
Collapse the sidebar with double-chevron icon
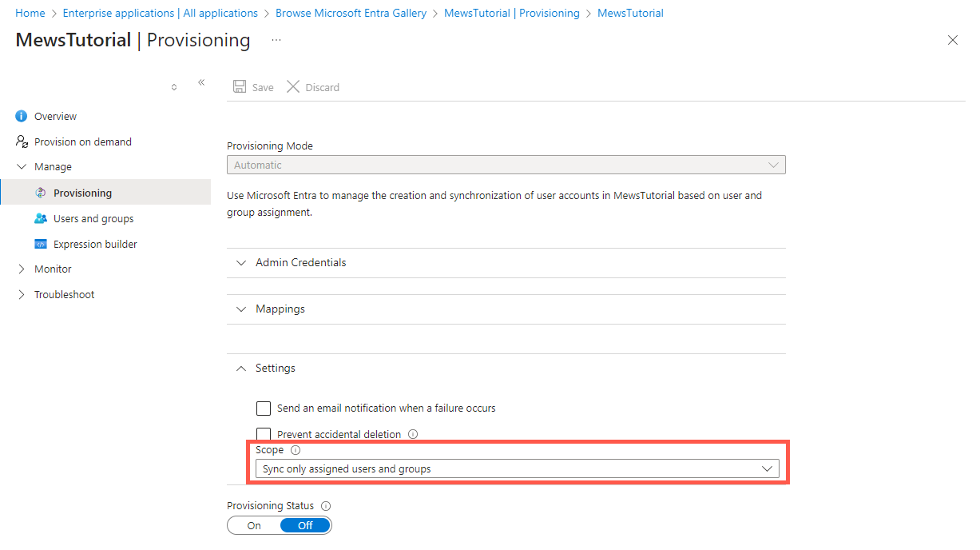coord(201,82)
